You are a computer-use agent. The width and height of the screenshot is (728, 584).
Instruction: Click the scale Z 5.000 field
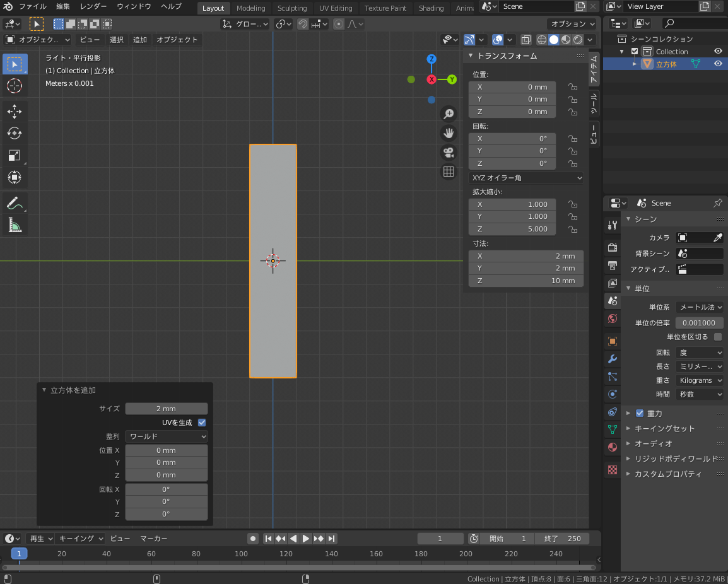point(512,229)
